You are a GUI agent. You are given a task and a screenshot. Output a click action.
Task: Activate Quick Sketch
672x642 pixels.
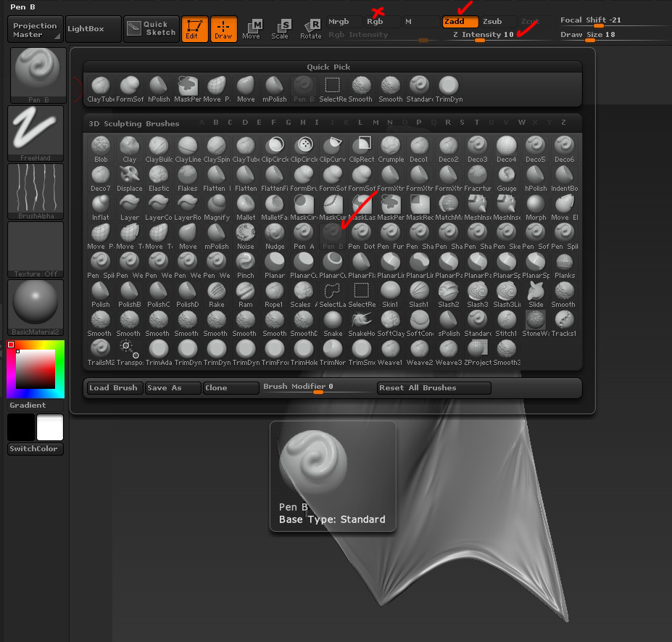point(152,30)
